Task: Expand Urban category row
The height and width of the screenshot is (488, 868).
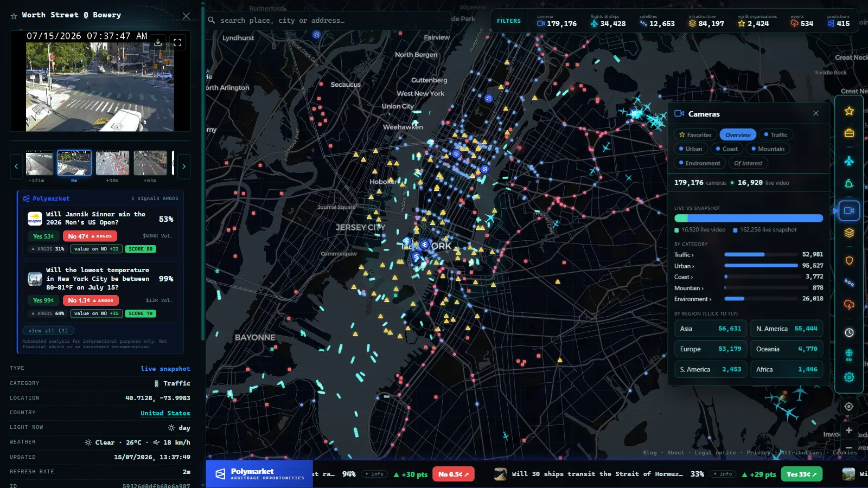Action: point(749,266)
